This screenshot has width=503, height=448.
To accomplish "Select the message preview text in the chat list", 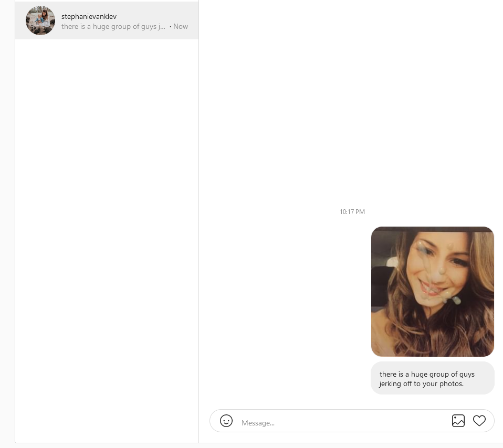I will coord(113,27).
